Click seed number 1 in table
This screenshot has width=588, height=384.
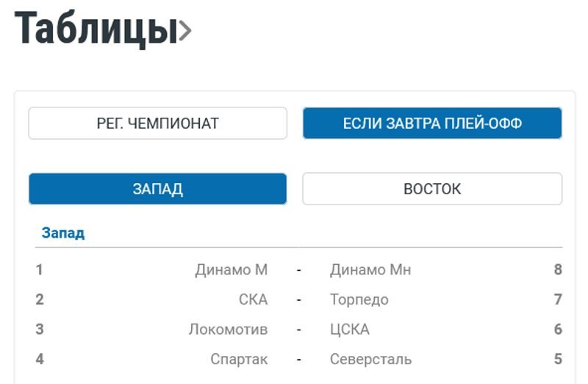tap(40, 270)
